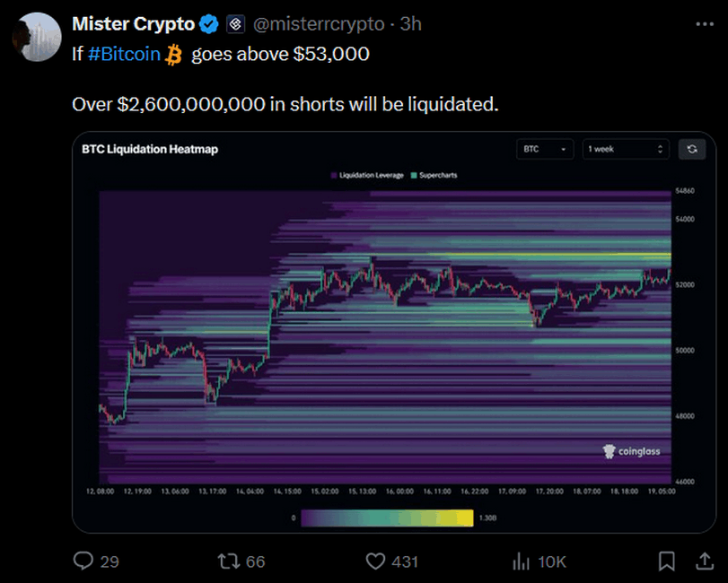Refresh the liquidation heatmap chart
This screenshot has width=728, height=583.
(692, 149)
